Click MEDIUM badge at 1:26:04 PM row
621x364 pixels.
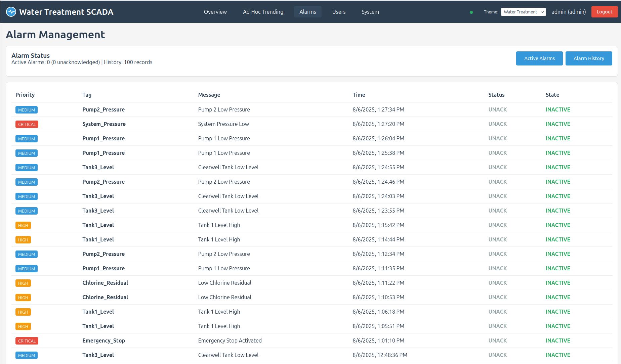tap(27, 139)
